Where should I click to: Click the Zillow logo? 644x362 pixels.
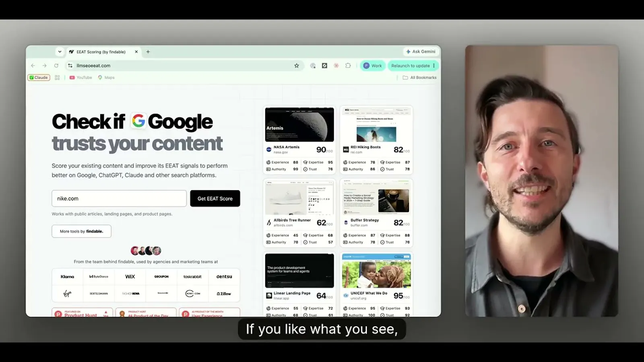tap(224, 294)
